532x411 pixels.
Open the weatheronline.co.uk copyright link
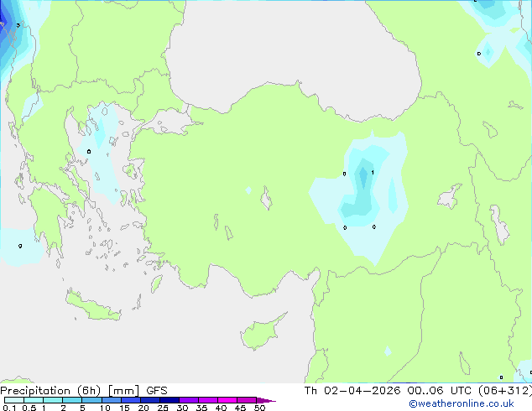[x=461, y=403]
